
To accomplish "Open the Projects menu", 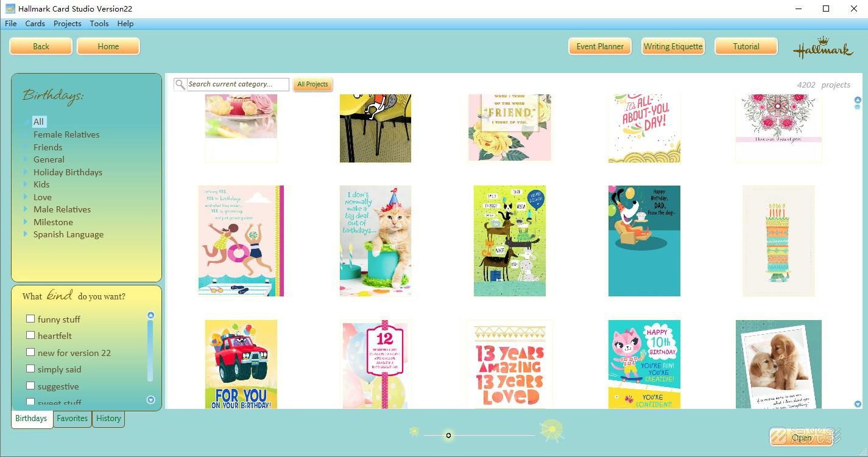I will pos(67,24).
